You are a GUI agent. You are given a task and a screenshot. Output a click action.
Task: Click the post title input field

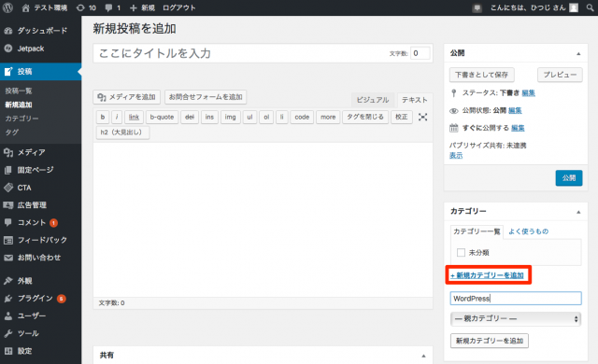(x=263, y=53)
